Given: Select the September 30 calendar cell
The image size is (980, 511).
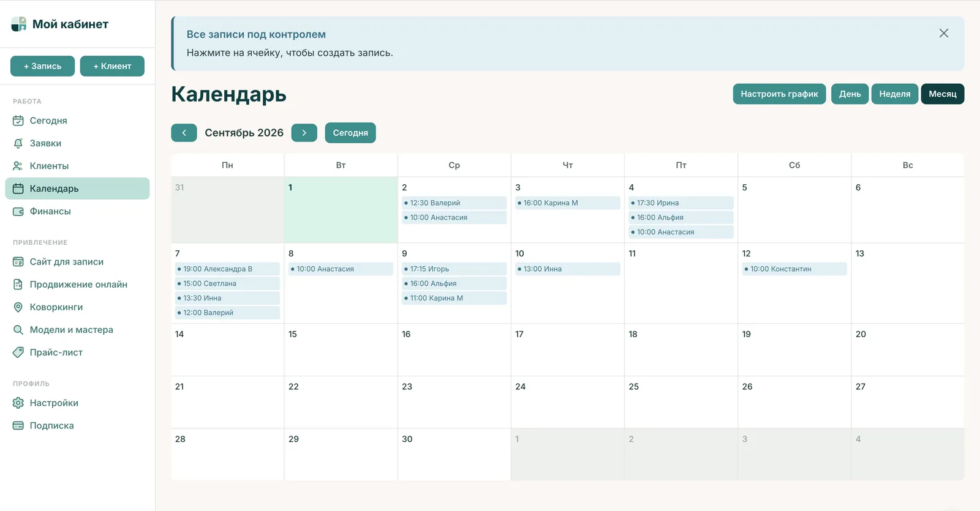Looking at the screenshot, I should click(454, 455).
